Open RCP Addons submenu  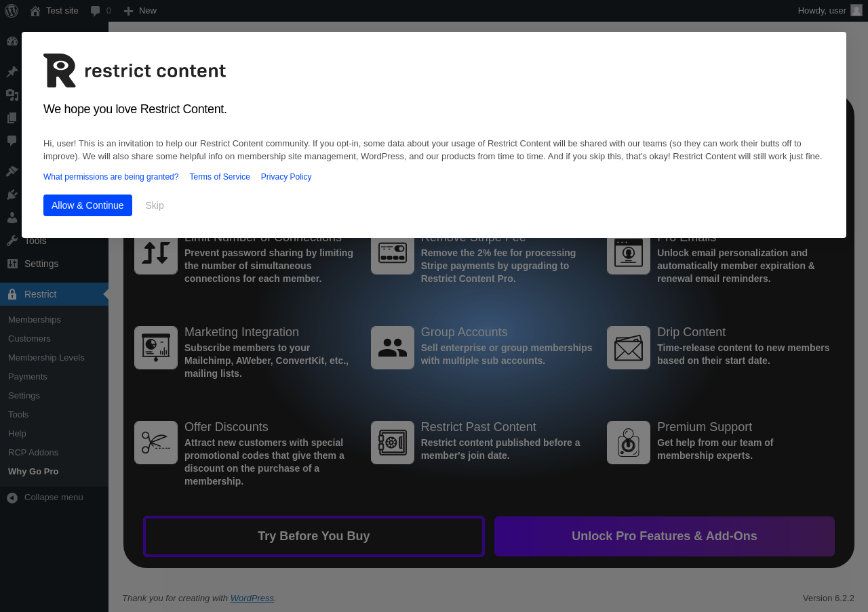pos(33,453)
